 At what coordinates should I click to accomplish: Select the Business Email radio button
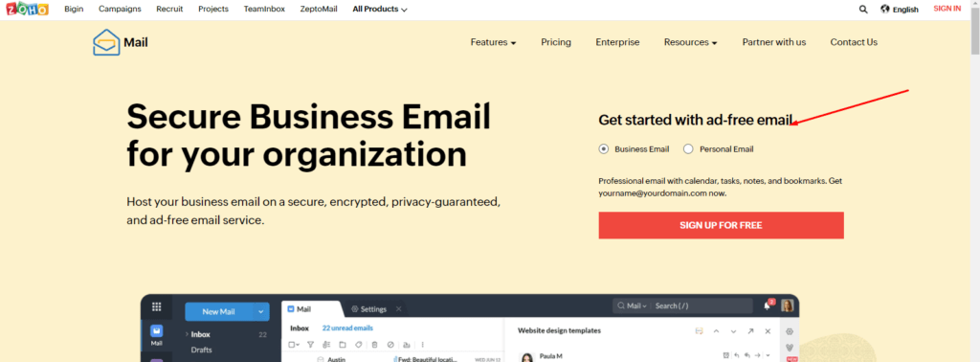603,148
